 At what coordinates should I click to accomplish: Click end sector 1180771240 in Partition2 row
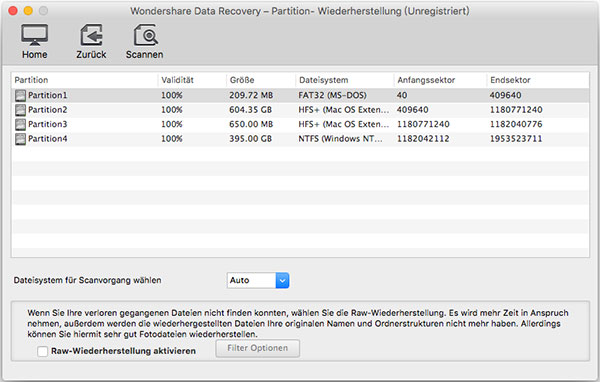(x=516, y=109)
